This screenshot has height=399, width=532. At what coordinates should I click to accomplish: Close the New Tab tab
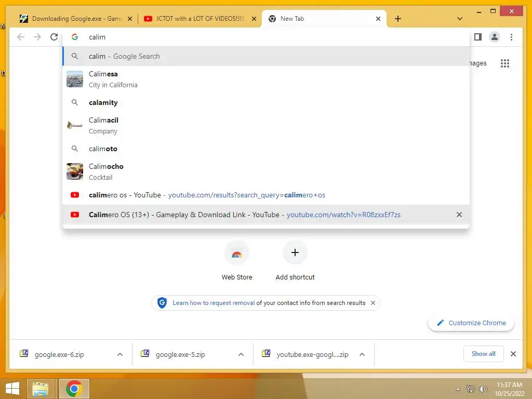click(378, 19)
